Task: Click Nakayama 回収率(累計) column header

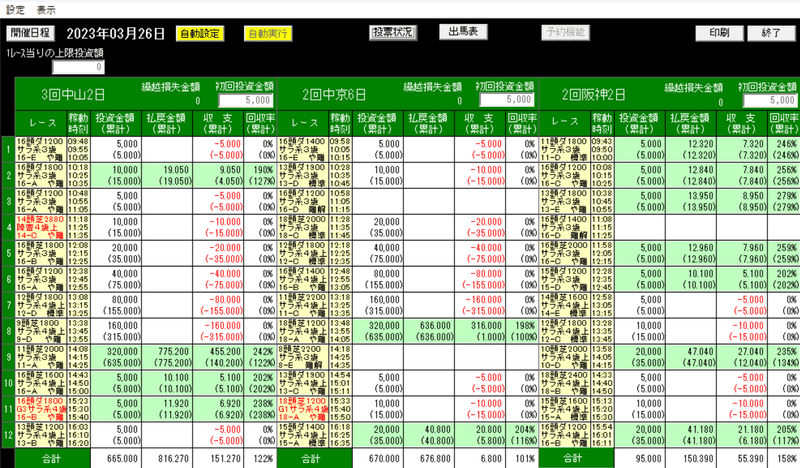Action: coord(260,124)
